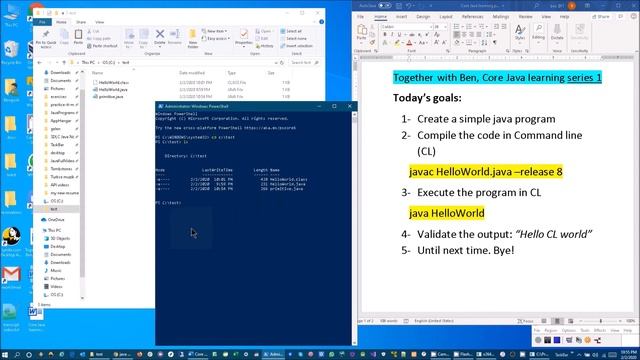The image size is (640, 360).
Task: Open File Explorer's File menu
Action: coord(42,22)
